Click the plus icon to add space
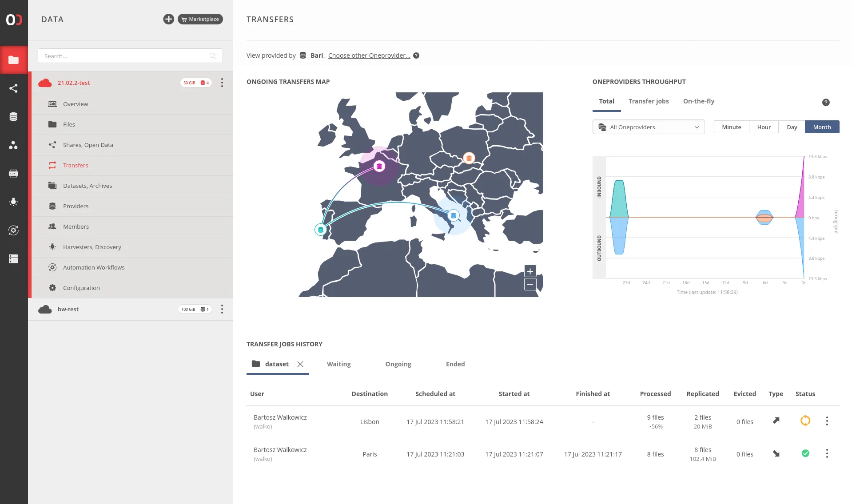 tap(168, 19)
